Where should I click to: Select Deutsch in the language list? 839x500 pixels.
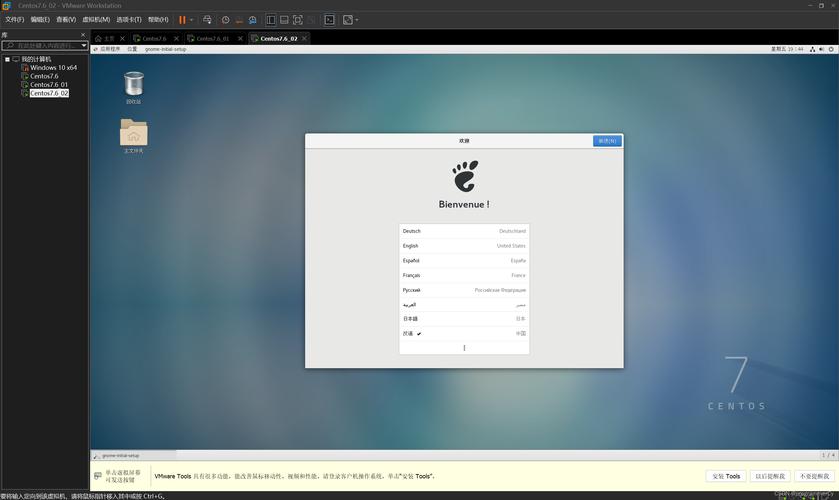click(464, 231)
